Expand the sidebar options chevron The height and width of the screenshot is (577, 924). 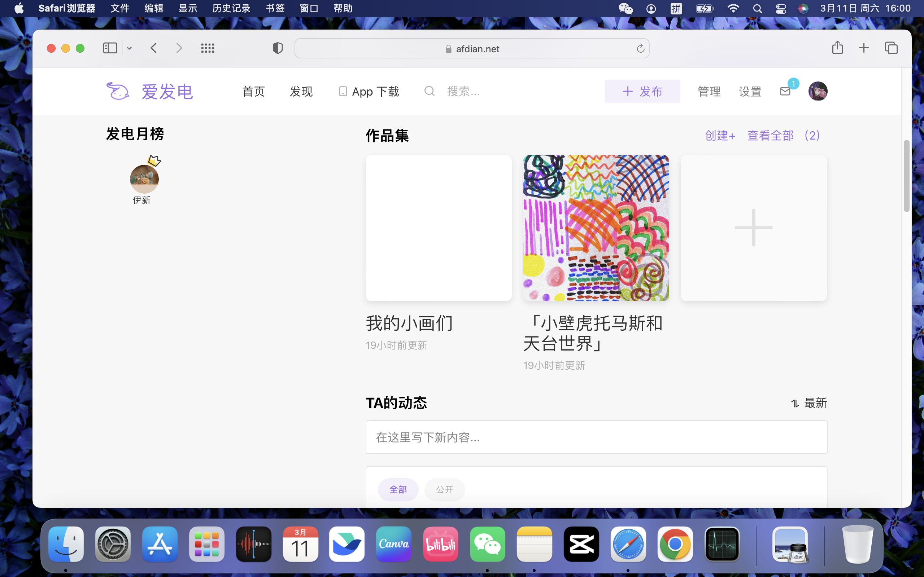[x=129, y=48]
